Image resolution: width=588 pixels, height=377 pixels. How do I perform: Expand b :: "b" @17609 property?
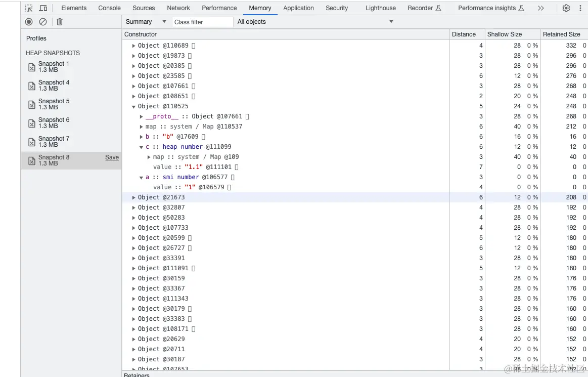142,137
